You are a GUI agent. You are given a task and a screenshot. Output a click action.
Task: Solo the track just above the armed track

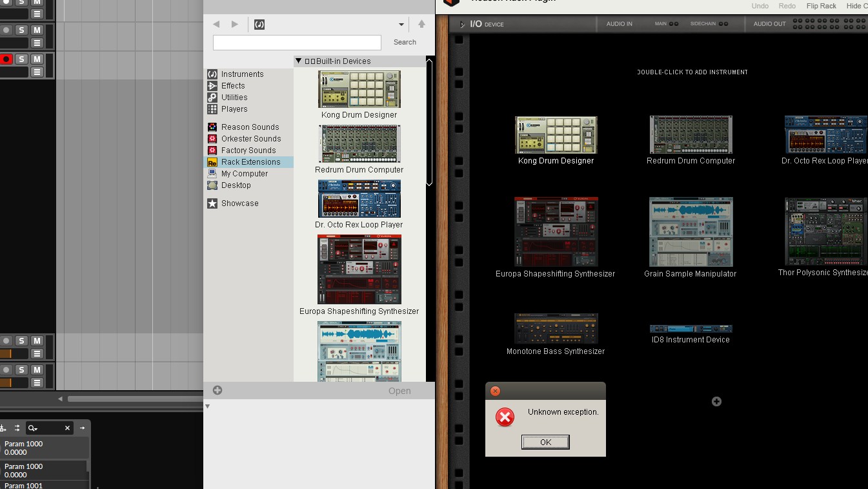pyautogui.click(x=21, y=30)
